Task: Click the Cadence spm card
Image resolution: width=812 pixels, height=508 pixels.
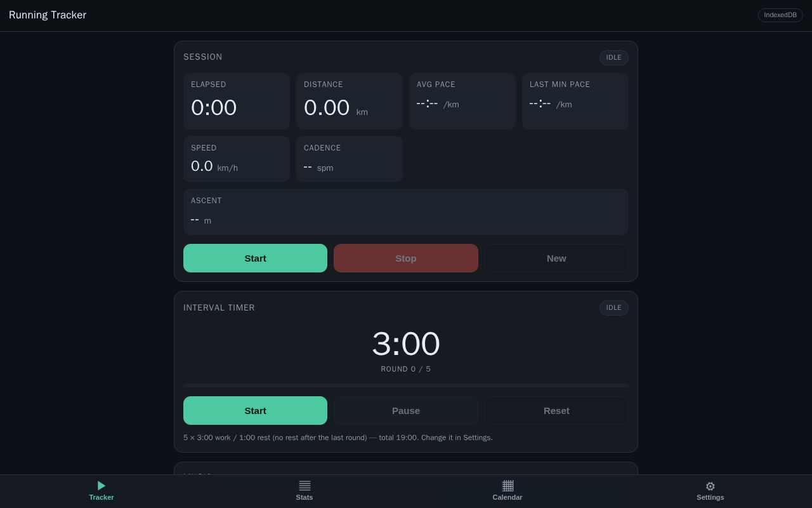Action: tap(350, 159)
